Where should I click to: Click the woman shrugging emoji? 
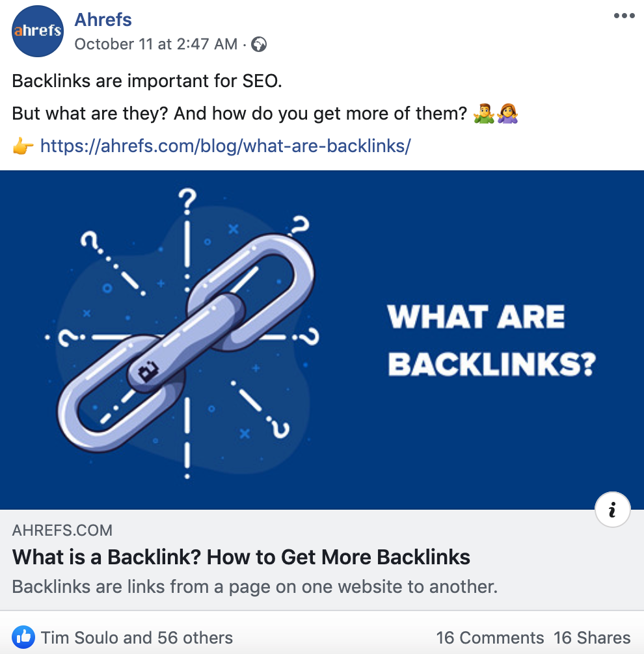point(507,114)
